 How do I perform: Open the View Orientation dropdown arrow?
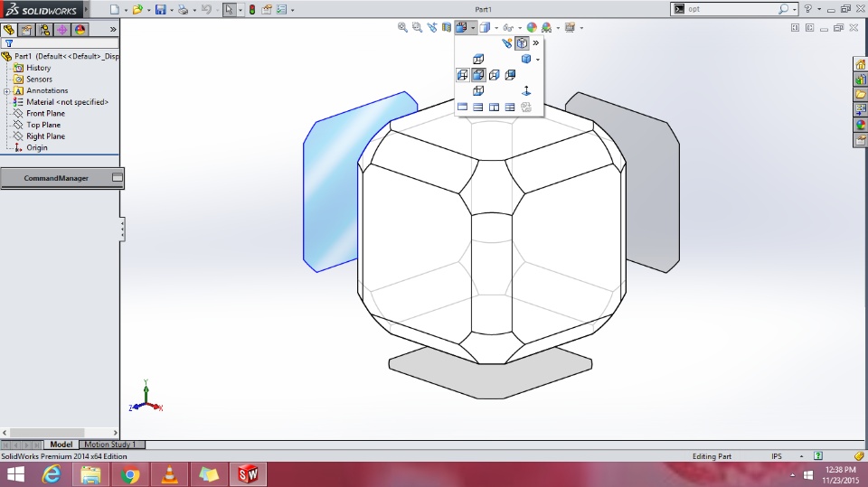point(473,28)
